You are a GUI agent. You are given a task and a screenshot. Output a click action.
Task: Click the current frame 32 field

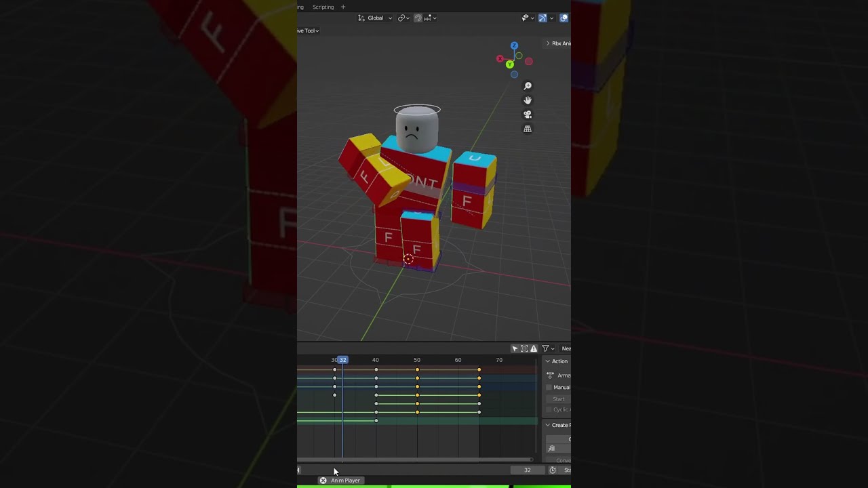pyautogui.click(x=527, y=470)
